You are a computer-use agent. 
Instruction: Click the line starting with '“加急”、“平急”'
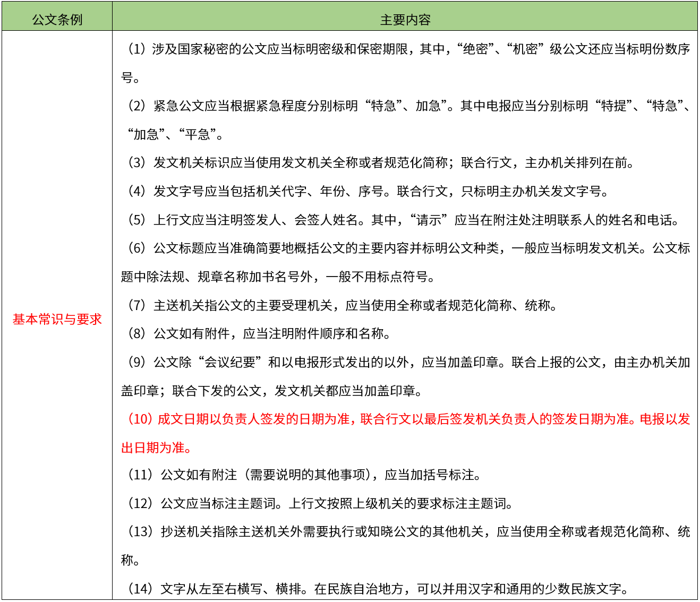click(x=175, y=134)
